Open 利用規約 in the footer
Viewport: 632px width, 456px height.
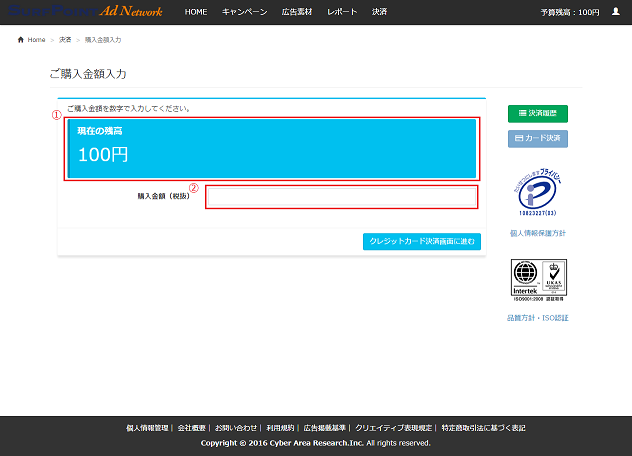pos(280,428)
